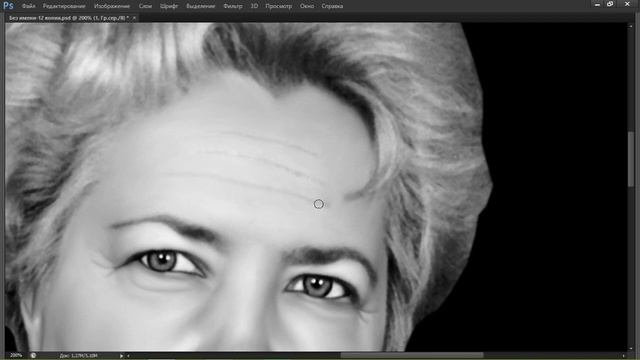
Task: Click the Док document size readout
Action: [78, 356]
